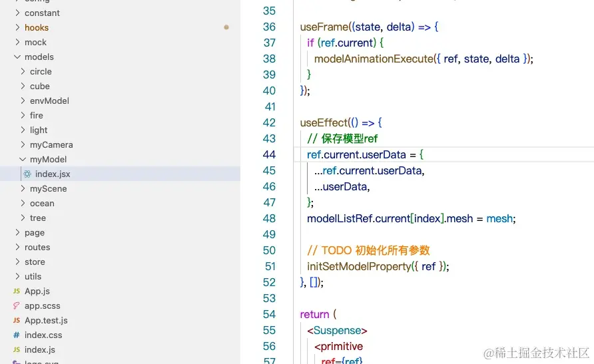
Task: Select the myCamera folder label
Action: [51, 145]
